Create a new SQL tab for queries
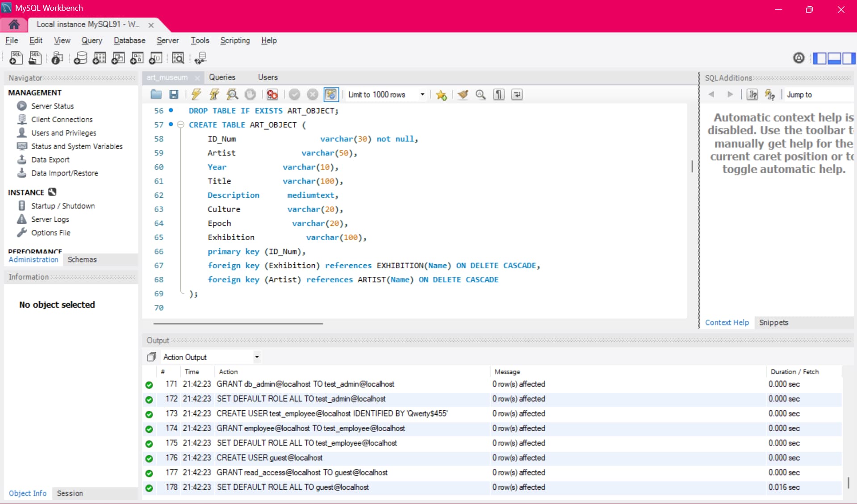Image resolution: width=857 pixels, height=504 pixels. 16,58
